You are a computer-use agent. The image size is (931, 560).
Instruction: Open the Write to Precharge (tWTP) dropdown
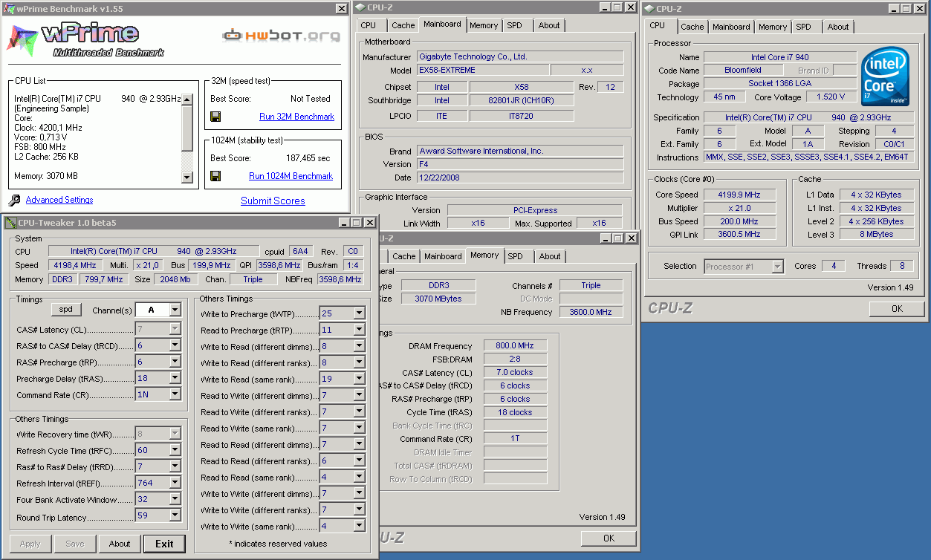click(360, 313)
